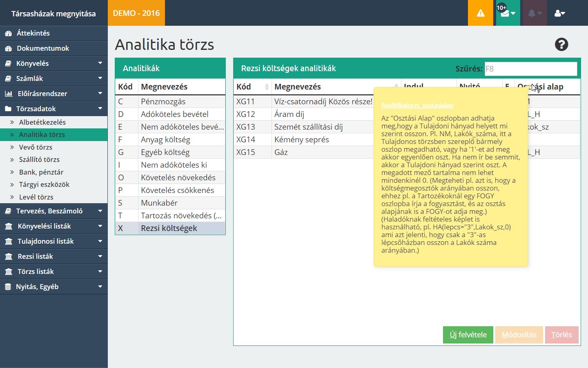This screenshot has width=588, height=368.
Task: Open the user account icon menu
Action: (x=559, y=13)
